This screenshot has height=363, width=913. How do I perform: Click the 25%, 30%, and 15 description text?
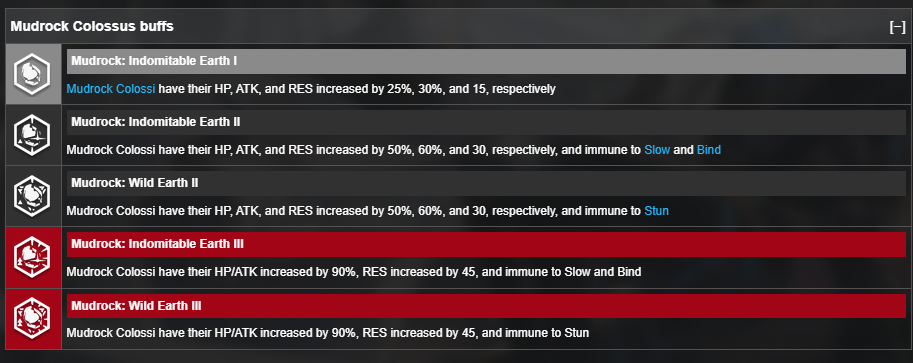tap(311, 89)
